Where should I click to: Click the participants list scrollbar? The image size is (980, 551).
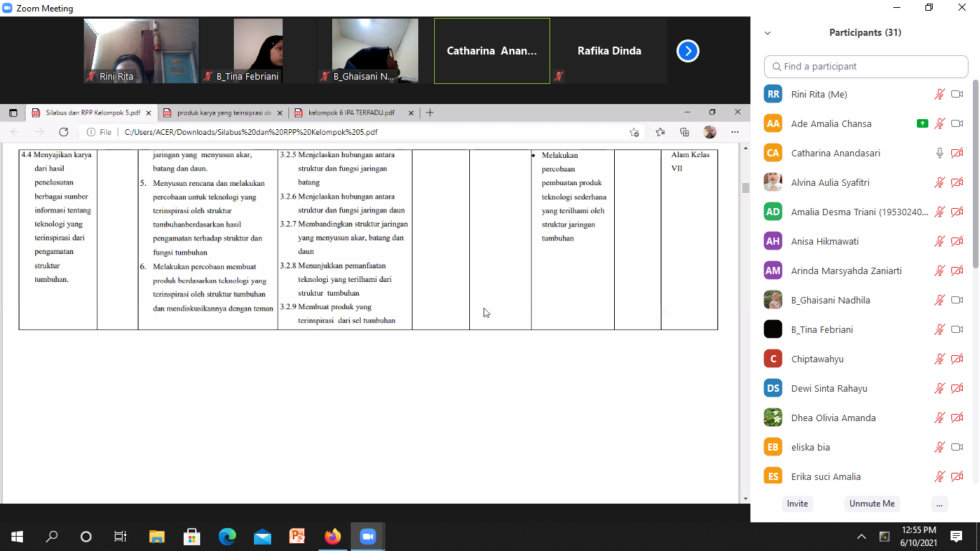975,179
